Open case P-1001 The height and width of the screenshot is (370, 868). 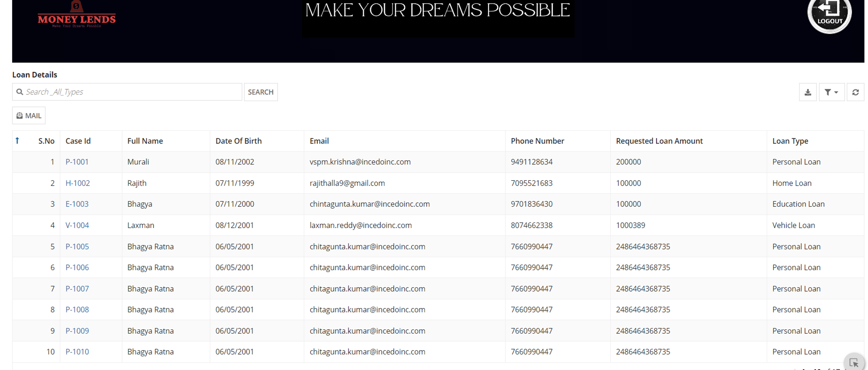tap(77, 162)
